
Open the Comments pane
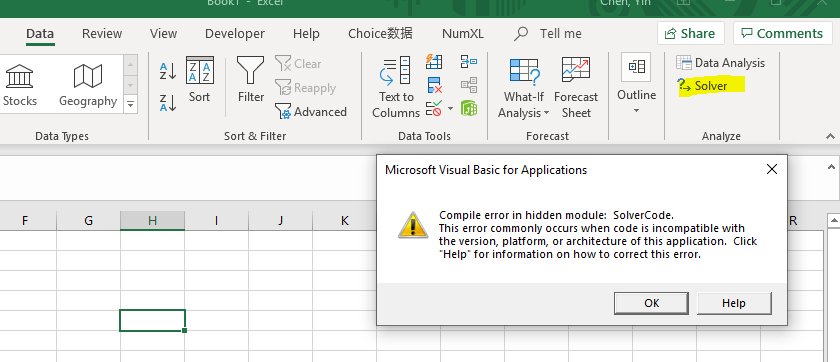coord(782,33)
